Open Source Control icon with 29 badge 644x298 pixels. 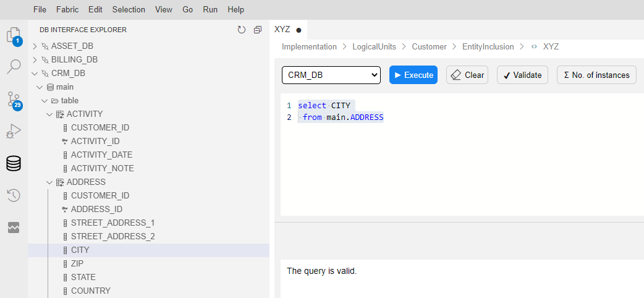(14, 100)
